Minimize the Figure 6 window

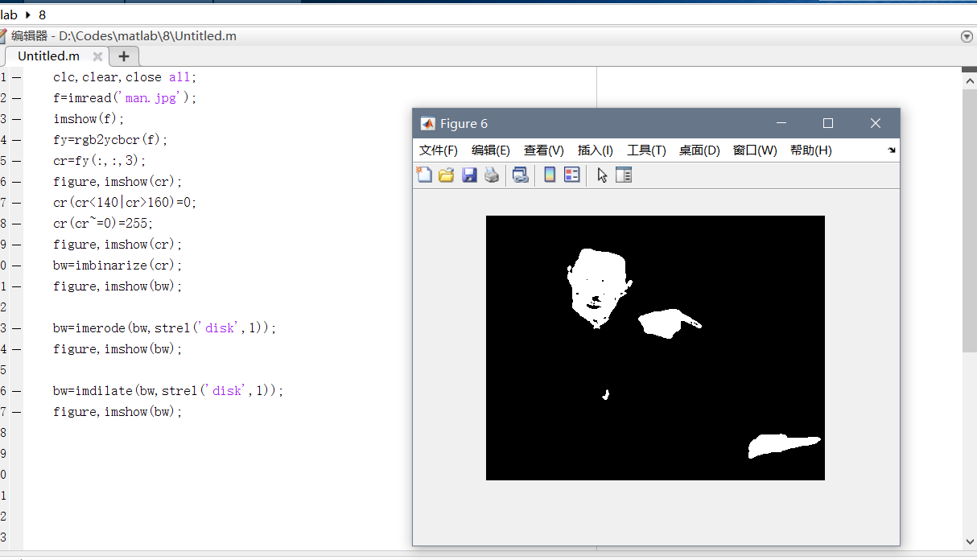[x=781, y=123]
